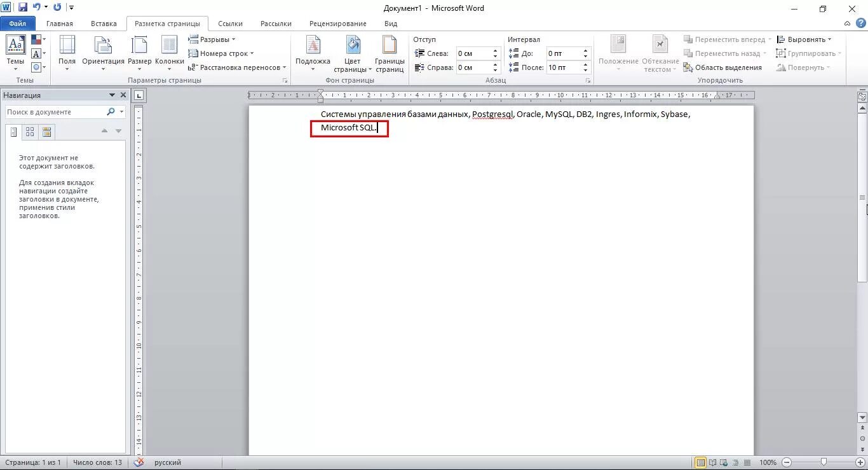
Task: Open the Колонки columns button
Action: click(169, 54)
